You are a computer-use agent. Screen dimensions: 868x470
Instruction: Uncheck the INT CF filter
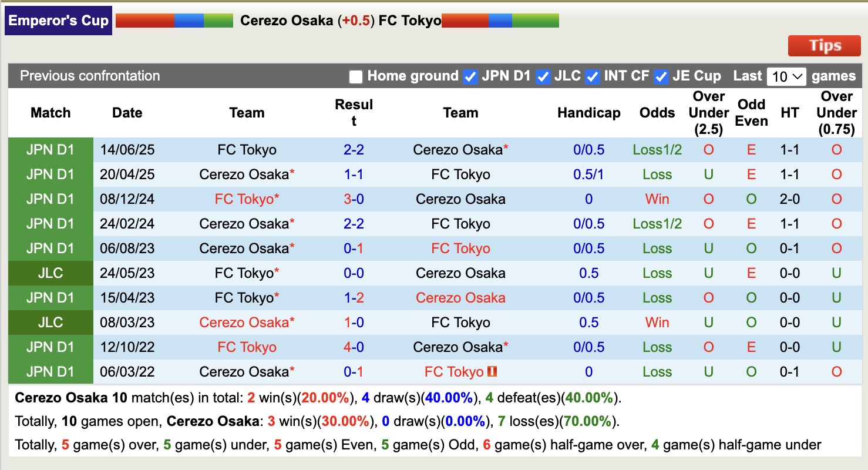592,76
